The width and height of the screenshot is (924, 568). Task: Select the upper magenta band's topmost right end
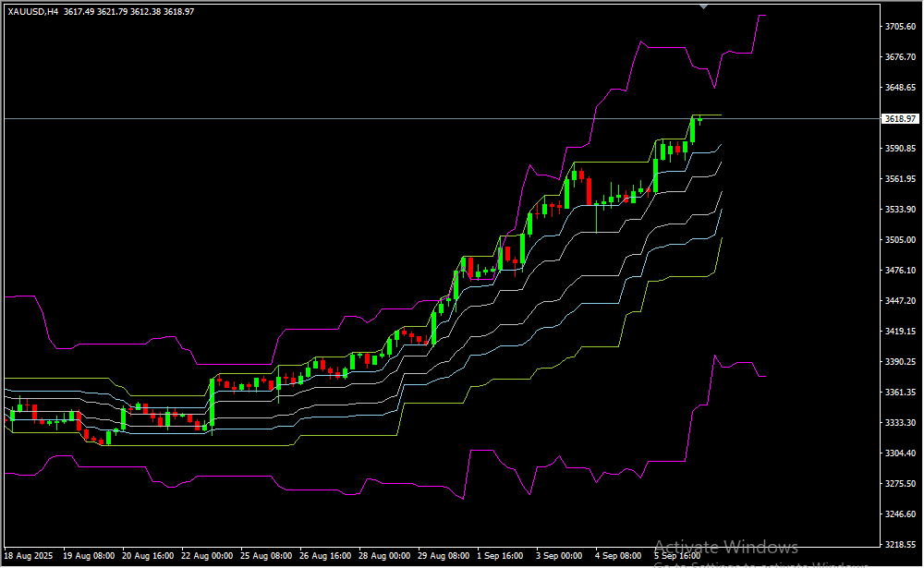(x=762, y=16)
